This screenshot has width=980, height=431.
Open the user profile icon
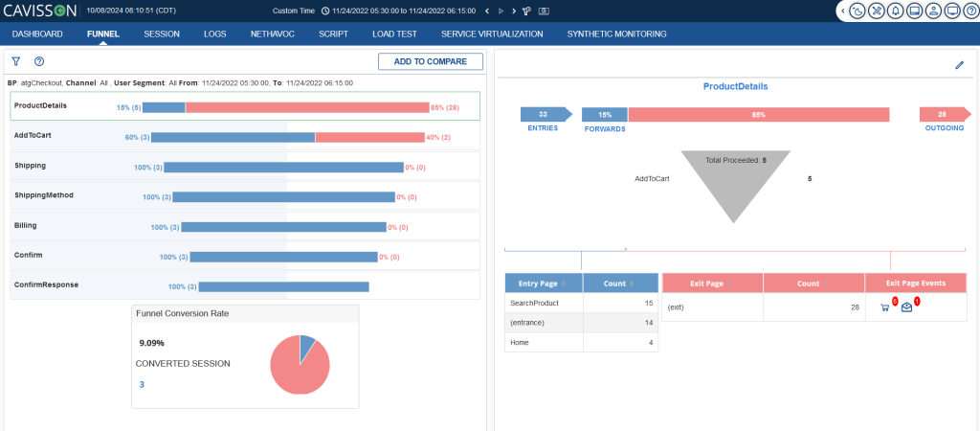point(933,11)
